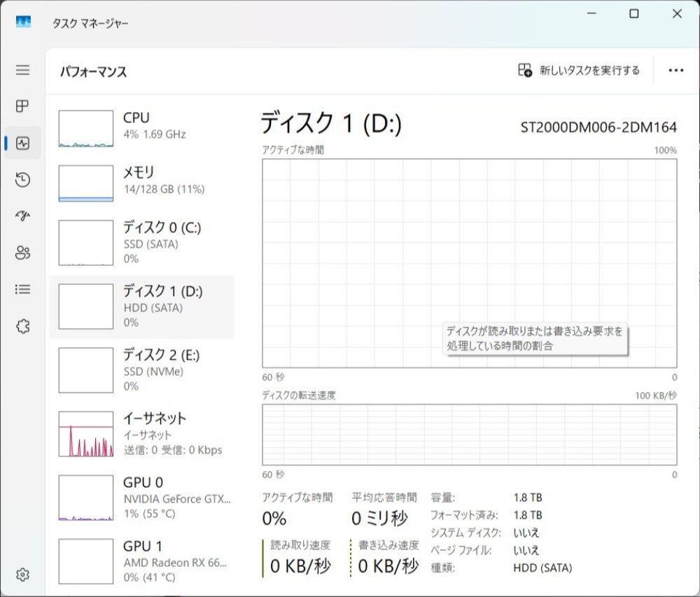Click the run new task icon
700x597 pixels.
525,70
